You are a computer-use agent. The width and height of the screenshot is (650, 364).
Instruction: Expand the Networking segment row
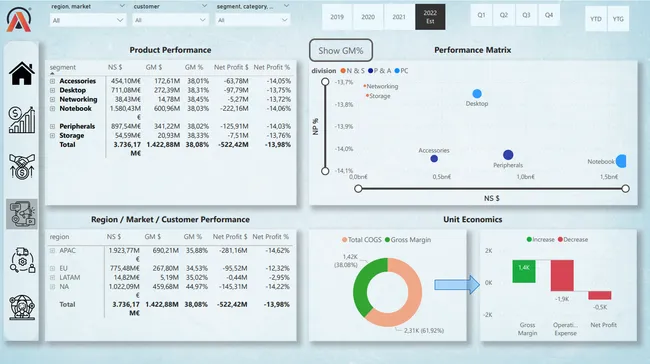(x=53, y=99)
